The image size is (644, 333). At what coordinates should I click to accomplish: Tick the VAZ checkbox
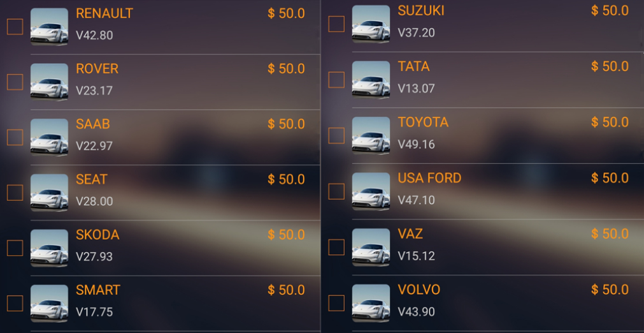tap(336, 247)
